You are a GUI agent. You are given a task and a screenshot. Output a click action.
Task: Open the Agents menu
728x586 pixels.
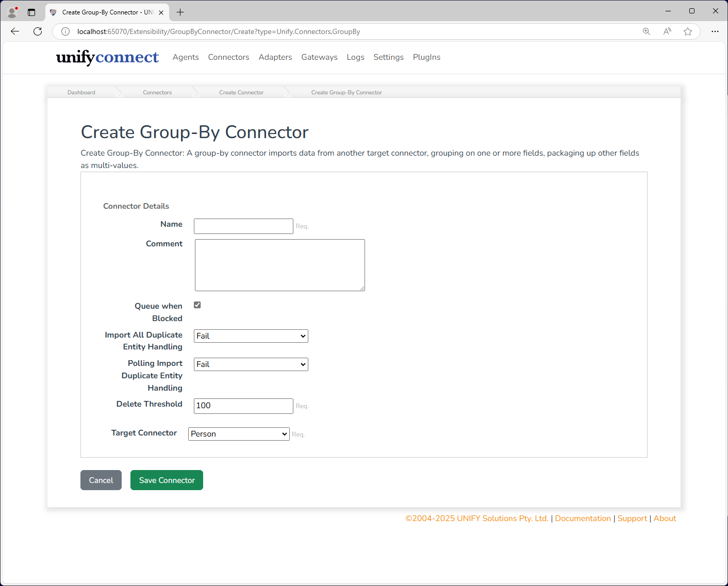point(186,57)
